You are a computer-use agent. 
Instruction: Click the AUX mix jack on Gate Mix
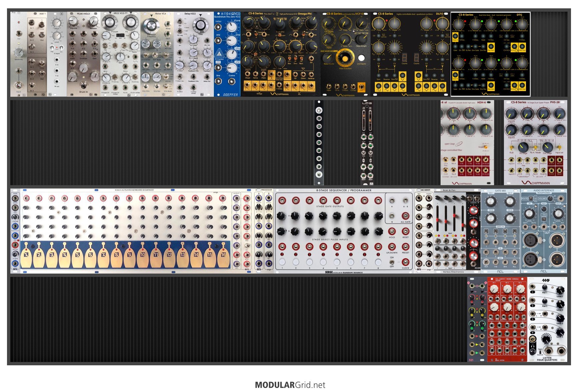point(486,262)
